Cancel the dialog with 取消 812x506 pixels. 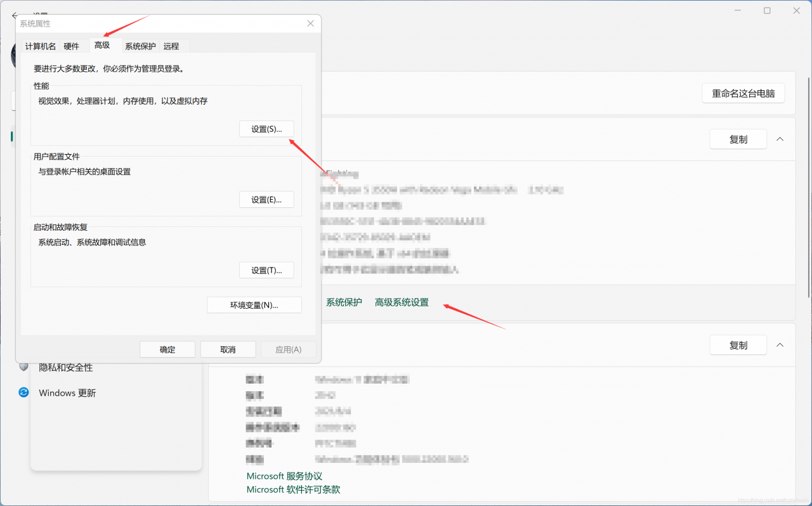[228, 349]
